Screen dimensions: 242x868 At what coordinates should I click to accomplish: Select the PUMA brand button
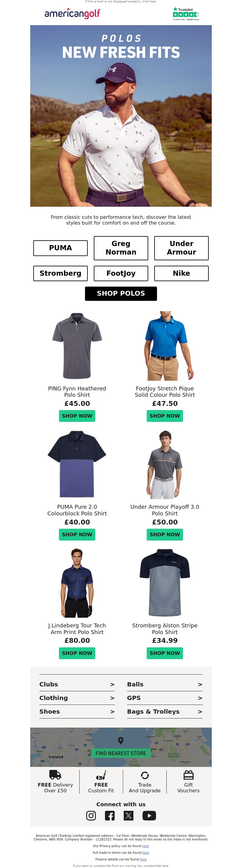point(60,248)
